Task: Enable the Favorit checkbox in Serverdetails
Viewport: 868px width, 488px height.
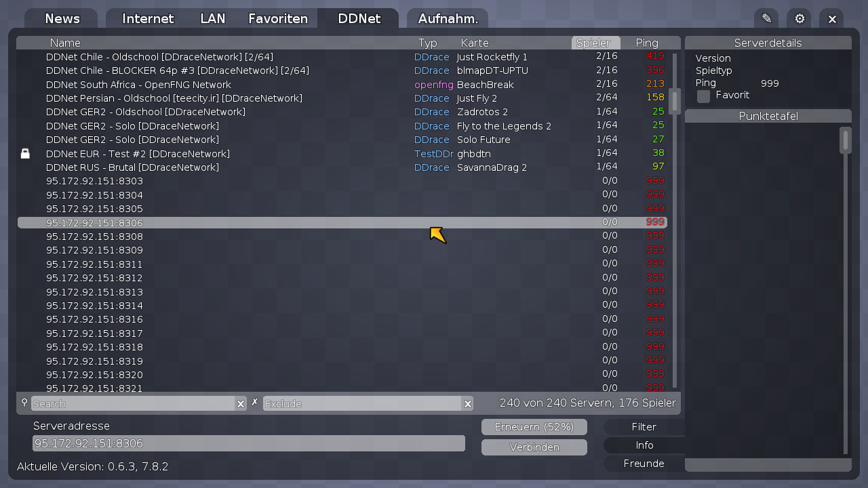Action: 703,96
